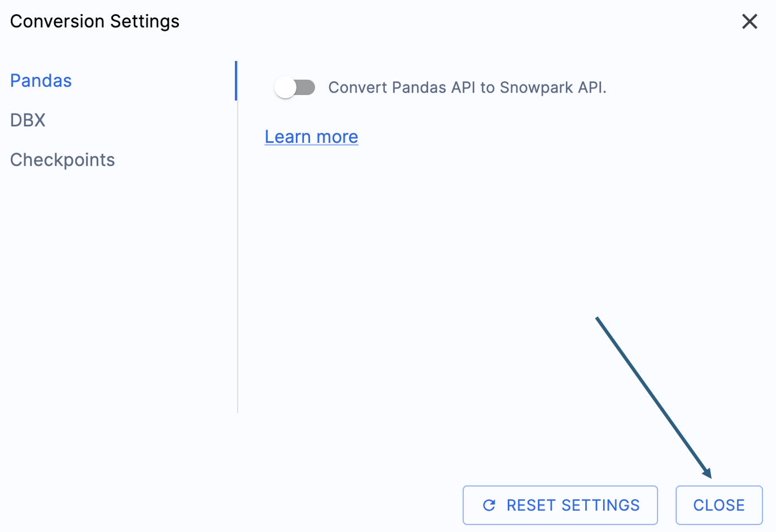Enable the Convert Pandas API to Snowpark toggle
This screenshot has width=776, height=532.
(x=295, y=87)
